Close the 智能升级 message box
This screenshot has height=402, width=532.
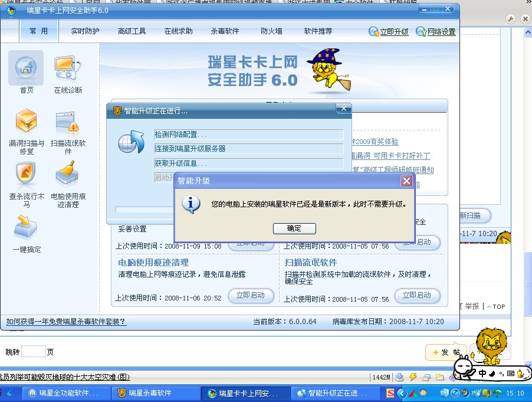[406, 181]
